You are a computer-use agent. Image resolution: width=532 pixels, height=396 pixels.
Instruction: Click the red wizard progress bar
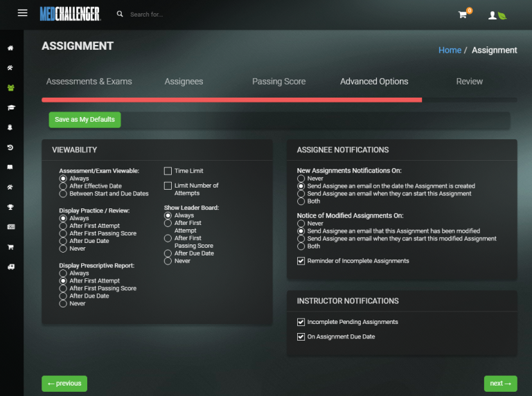coord(232,100)
